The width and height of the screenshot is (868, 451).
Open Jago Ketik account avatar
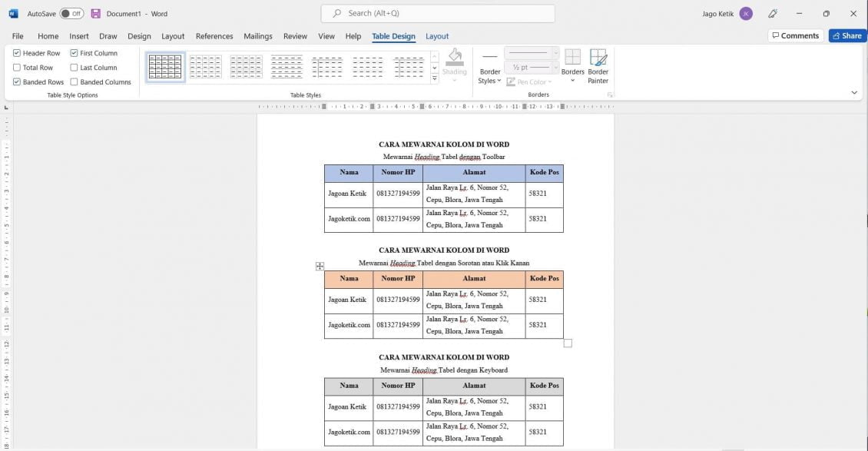746,14
